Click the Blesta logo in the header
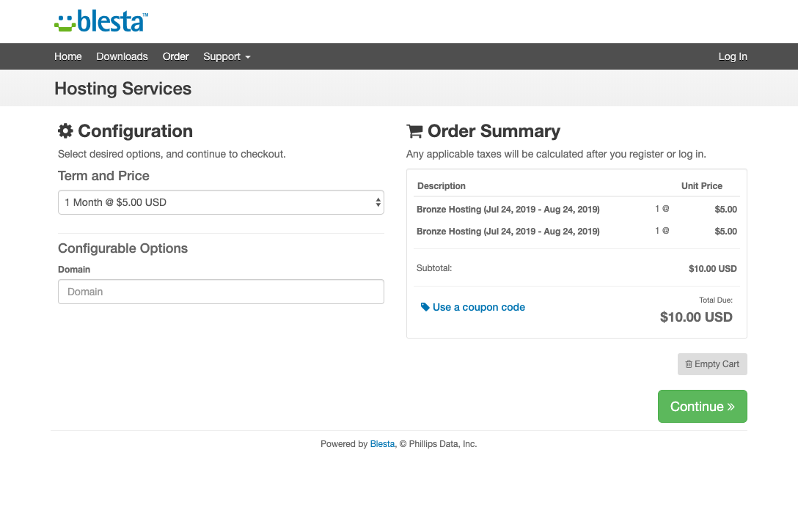798x532 pixels. pos(100,21)
